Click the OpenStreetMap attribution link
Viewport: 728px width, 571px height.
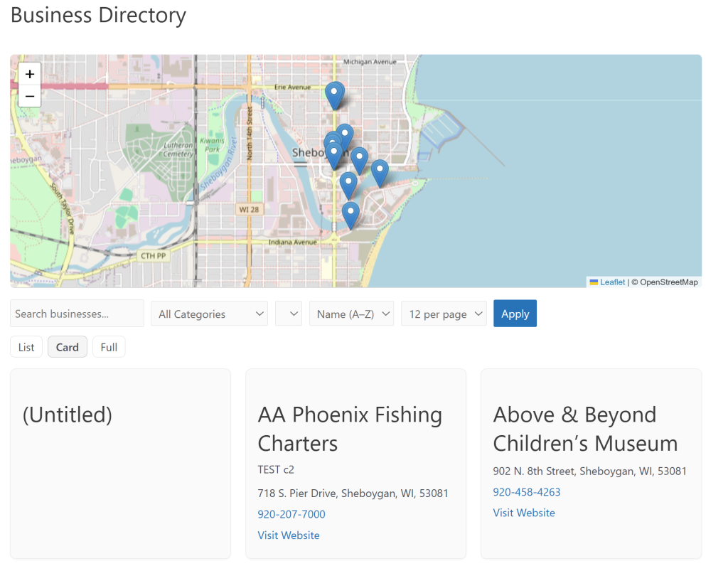[670, 282]
